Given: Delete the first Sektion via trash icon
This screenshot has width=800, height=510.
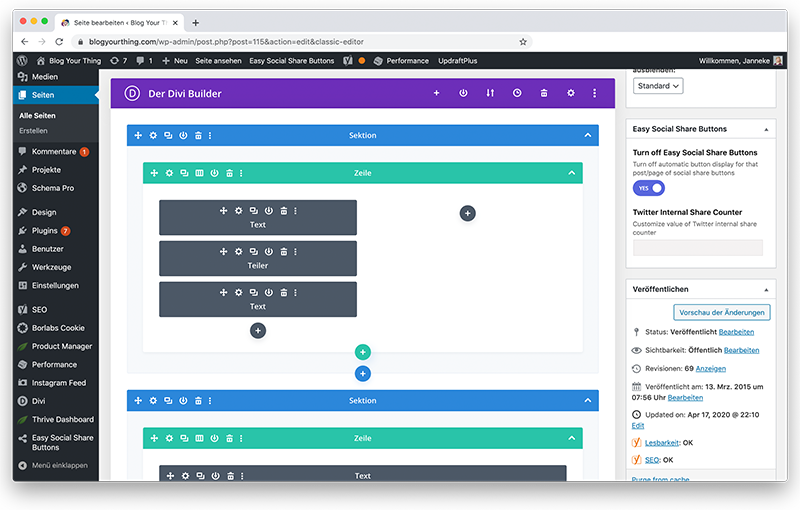Looking at the screenshot, I should (x=198, y=135).
